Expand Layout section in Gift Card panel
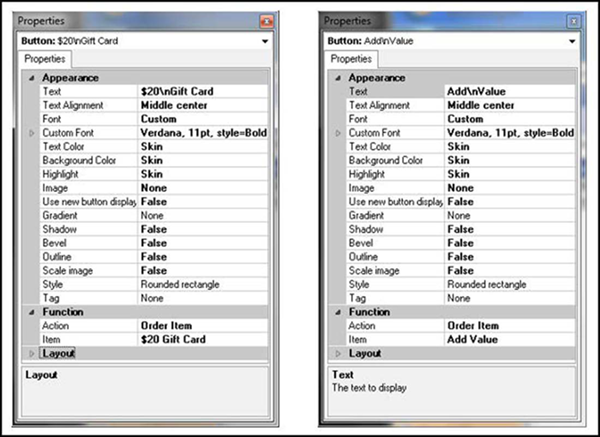 click(x=32, y=353)
